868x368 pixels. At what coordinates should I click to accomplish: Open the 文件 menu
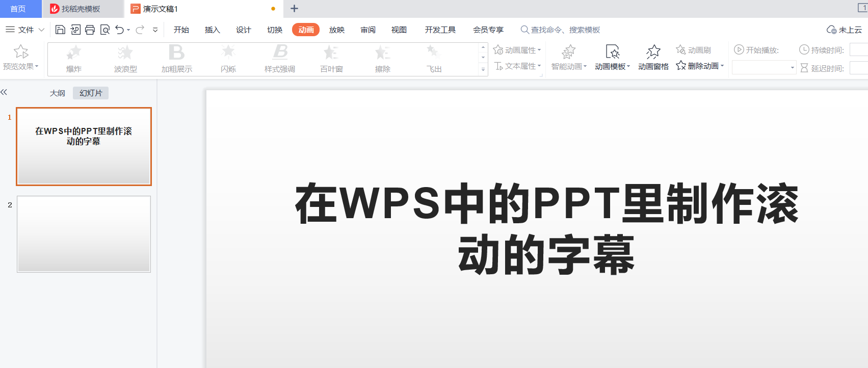26,30
